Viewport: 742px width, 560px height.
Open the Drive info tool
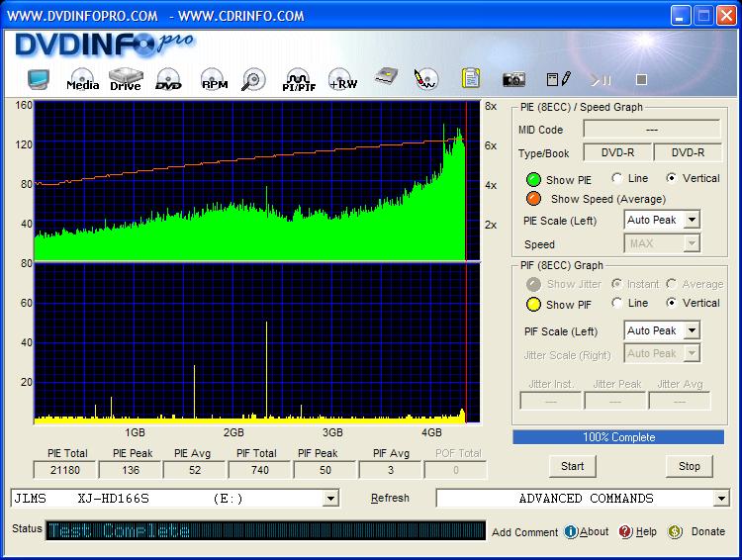point(126,79)
